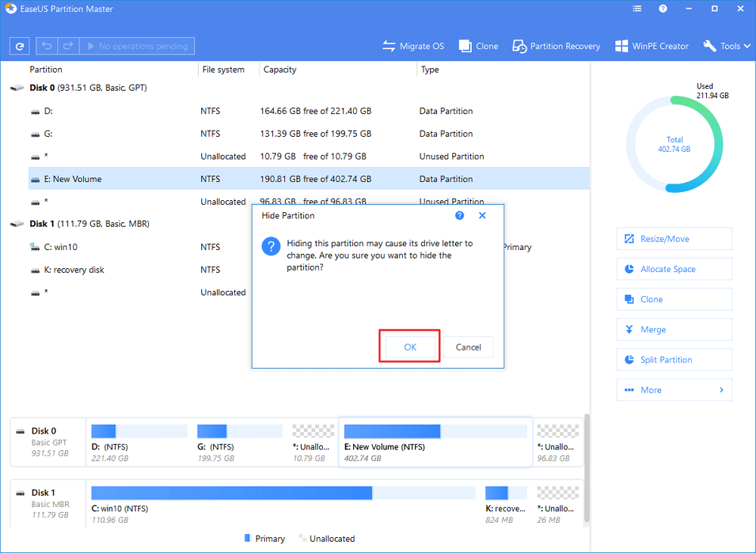Close the Hide Partition dialog
Viewport: 756px width, 553px height.
click(x=482, y=215)
